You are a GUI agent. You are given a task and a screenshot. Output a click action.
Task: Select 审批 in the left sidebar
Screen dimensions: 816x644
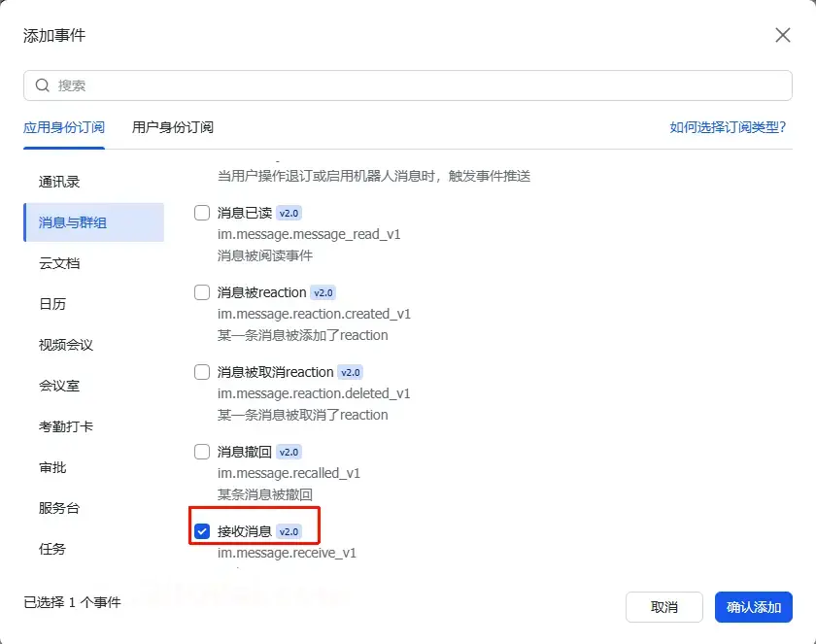click(52, 467)
